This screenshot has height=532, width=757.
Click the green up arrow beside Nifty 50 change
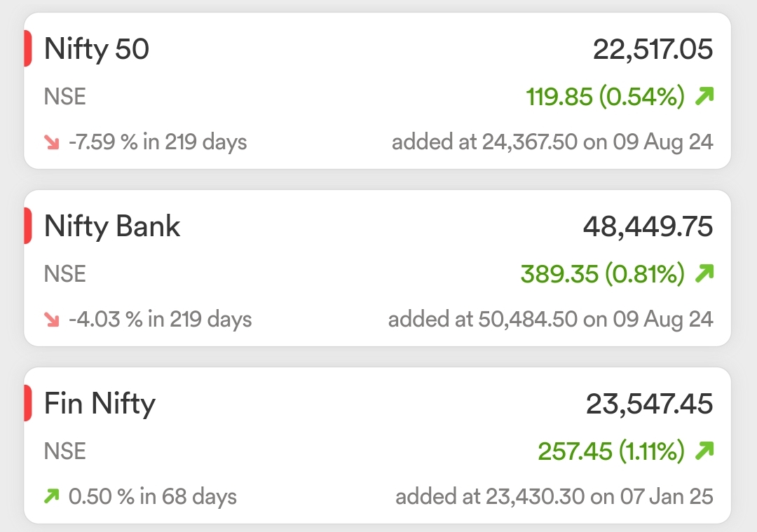pyautogui.click(x=704, y=97)
